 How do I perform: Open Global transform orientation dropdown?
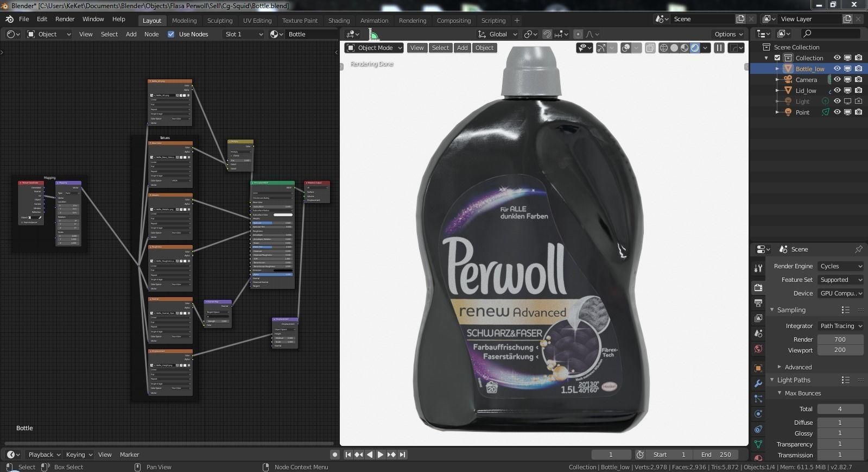coord(498,34)
